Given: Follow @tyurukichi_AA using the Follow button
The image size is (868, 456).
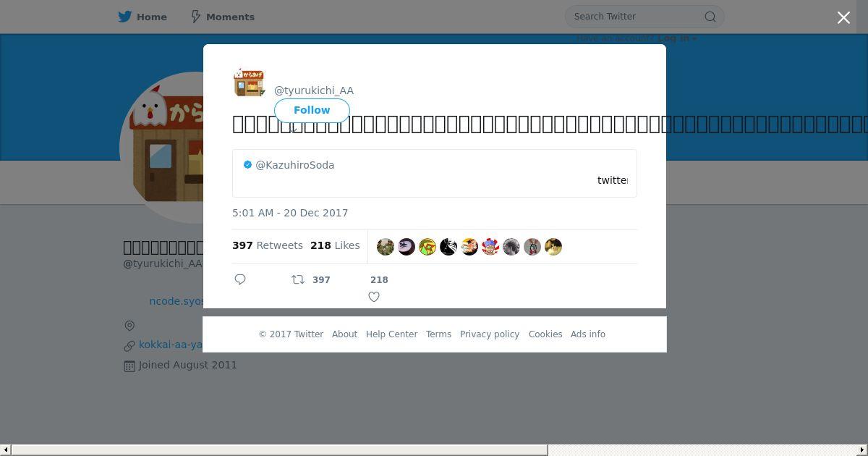Looking at the screenshot, I should point(312,110).
